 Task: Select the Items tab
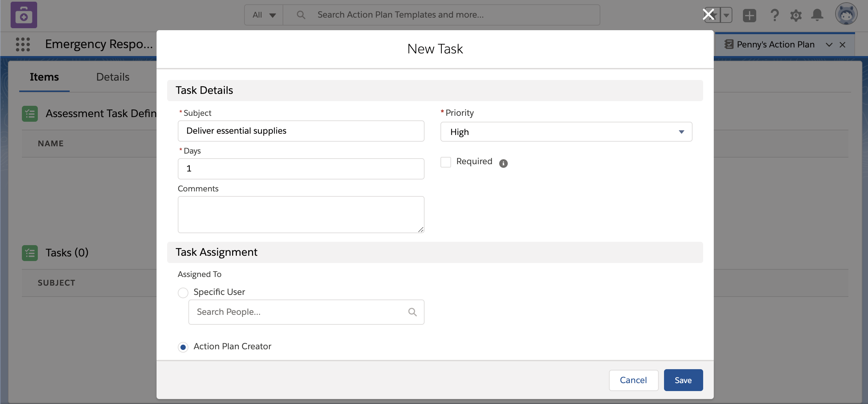[x=44, y=77]
